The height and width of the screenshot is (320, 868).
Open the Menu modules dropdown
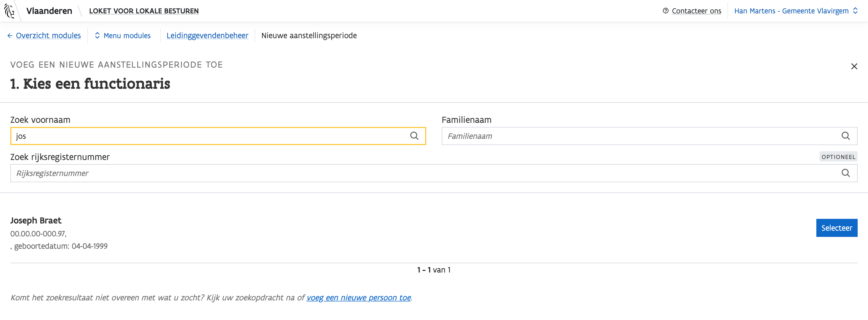127,36
